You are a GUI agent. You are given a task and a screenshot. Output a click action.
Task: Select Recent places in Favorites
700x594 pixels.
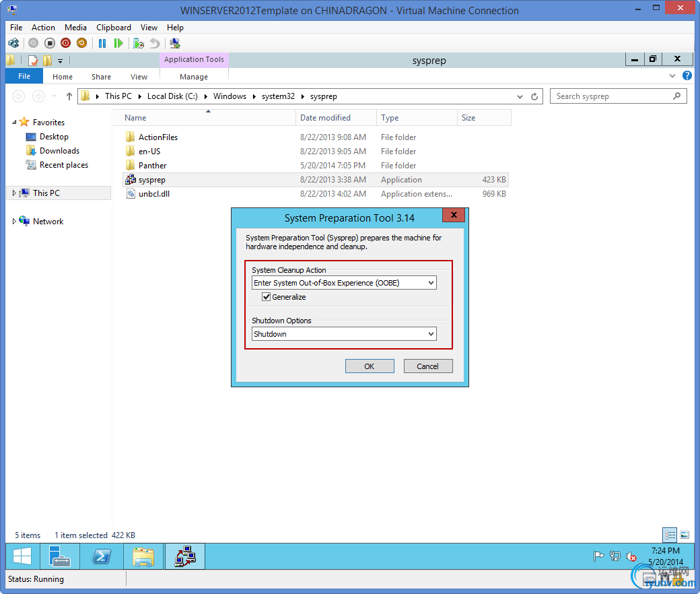63,165
